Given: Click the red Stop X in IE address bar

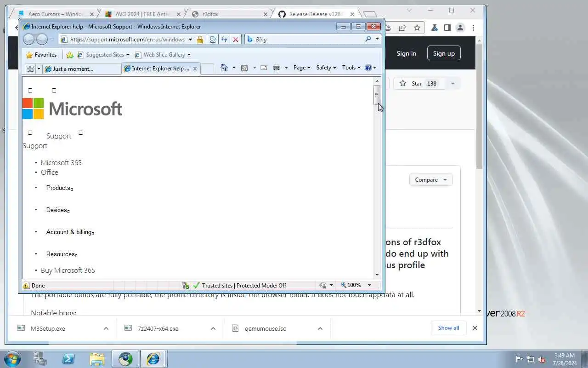Looking at the screenshot, I should click(236, 40).
